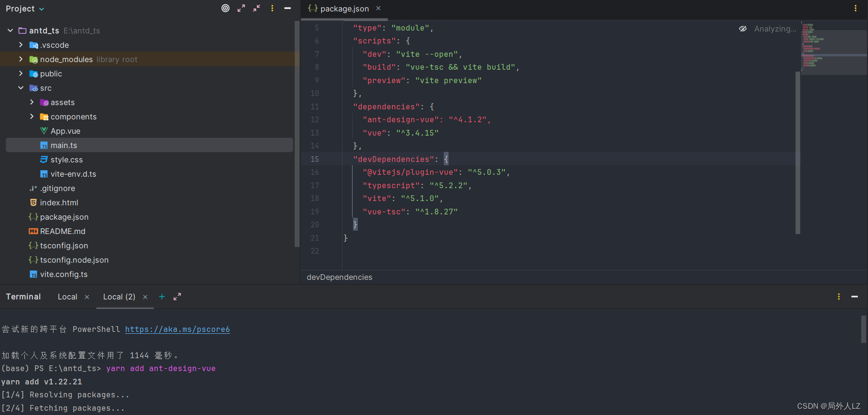Screen dimensions: 868x415
Task: Open editor tab options menu
Action: tap(856, 8)
